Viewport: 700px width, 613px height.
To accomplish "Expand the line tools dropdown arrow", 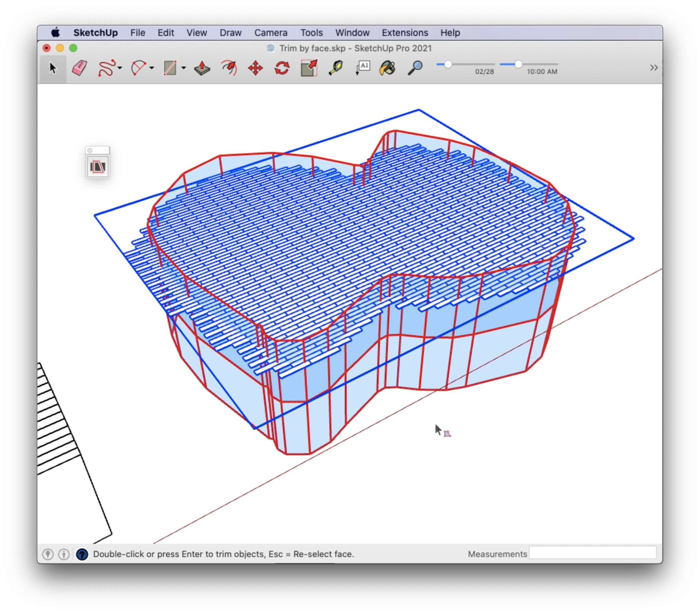I will 120,68.
